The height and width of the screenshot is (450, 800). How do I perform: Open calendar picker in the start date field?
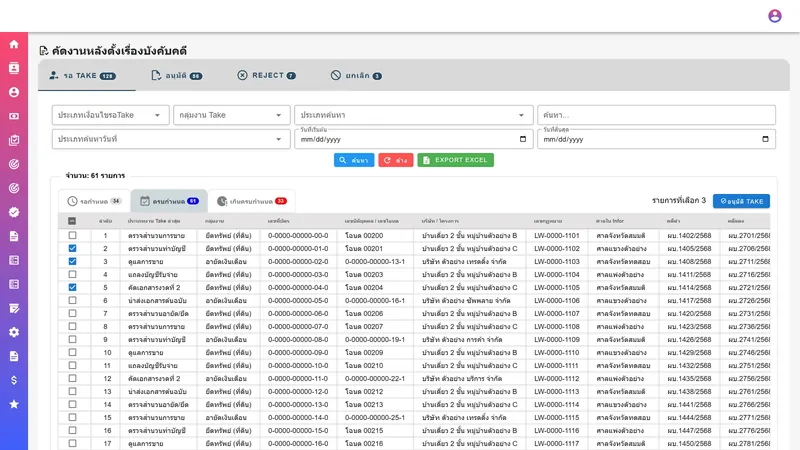coord(522,139)
